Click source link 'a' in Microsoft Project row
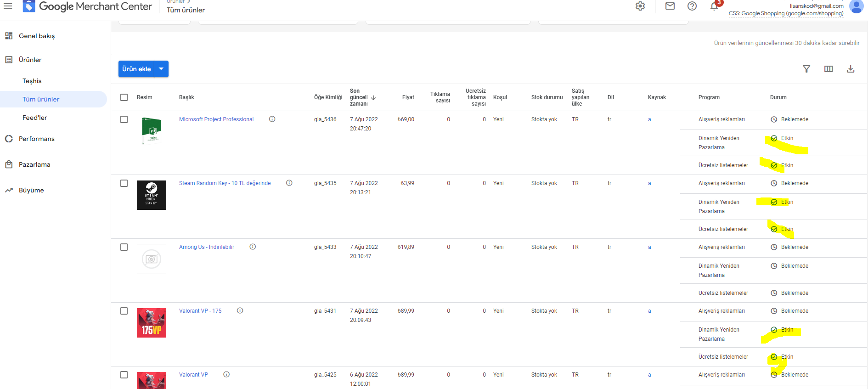 pos(649,119)
